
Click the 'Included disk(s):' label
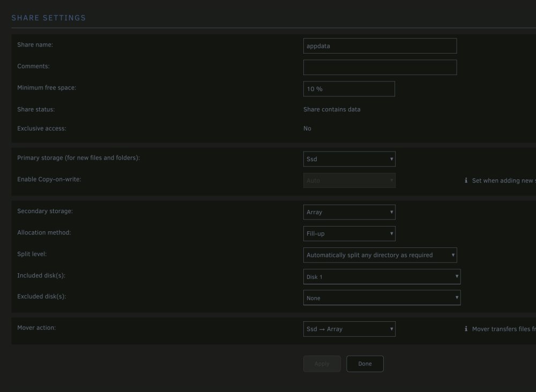41,276
